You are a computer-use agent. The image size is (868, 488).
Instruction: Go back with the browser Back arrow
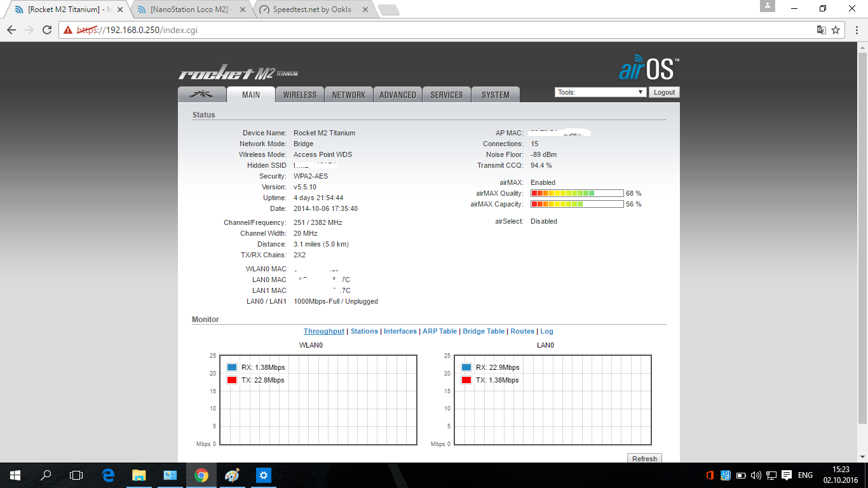[11, 30]
